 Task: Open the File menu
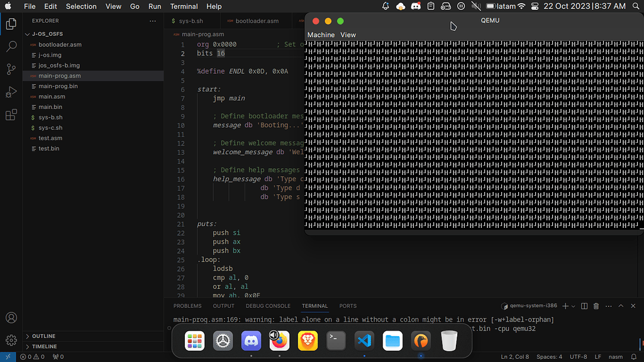[x=30, y=6]
